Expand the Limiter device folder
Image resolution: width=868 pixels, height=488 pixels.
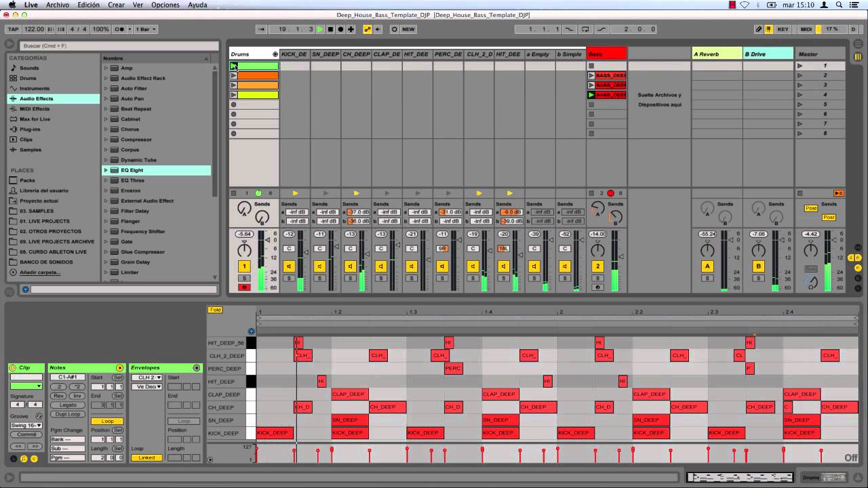(x=106, y=272)
